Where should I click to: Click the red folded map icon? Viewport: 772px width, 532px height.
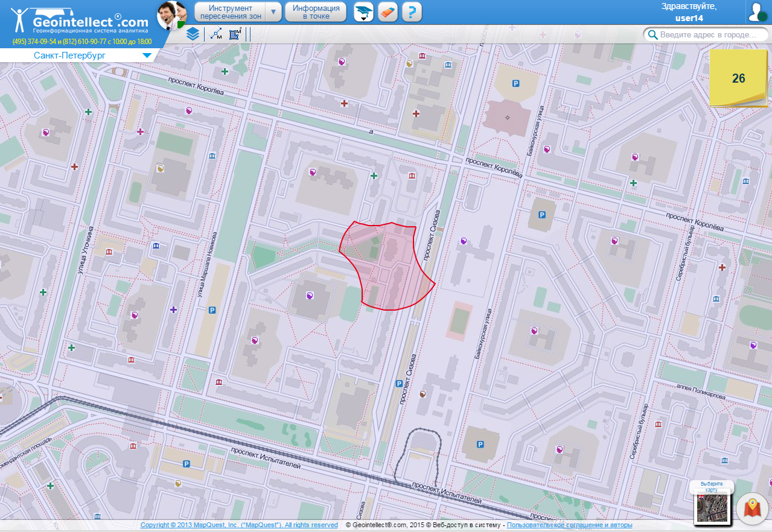point(752,509)
